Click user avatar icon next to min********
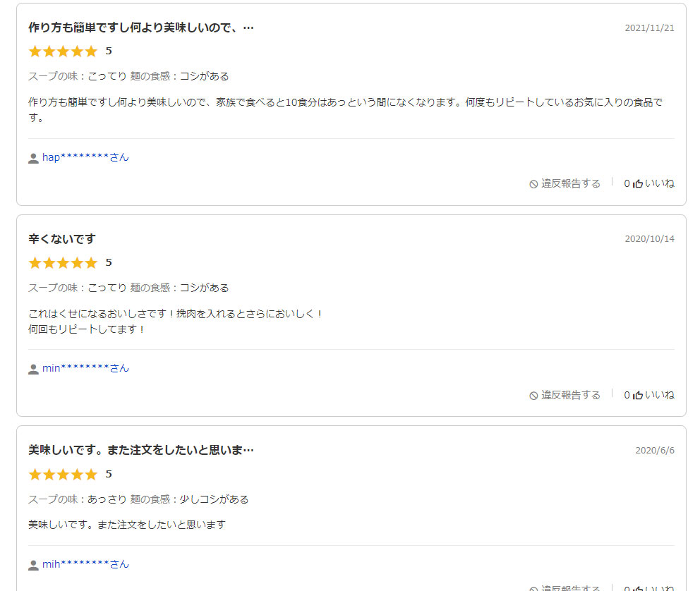This screenshot has width=700, height=591. (x=33, y=370)
